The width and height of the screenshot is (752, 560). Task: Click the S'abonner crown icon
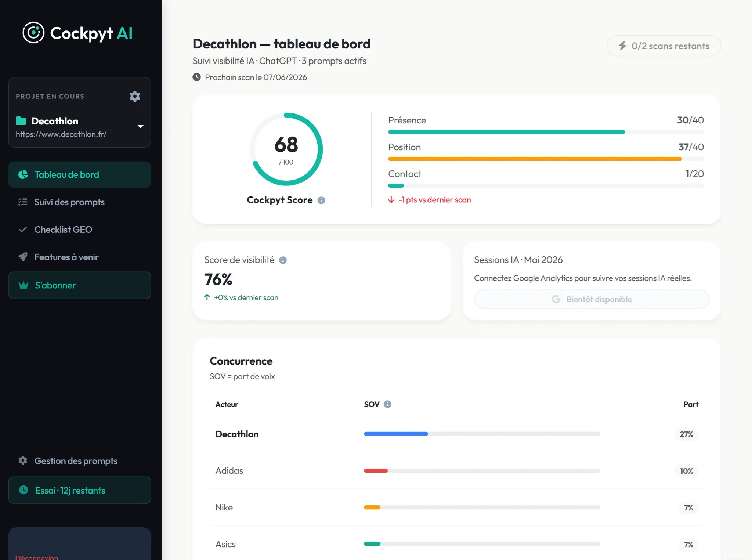click(23, 285)
